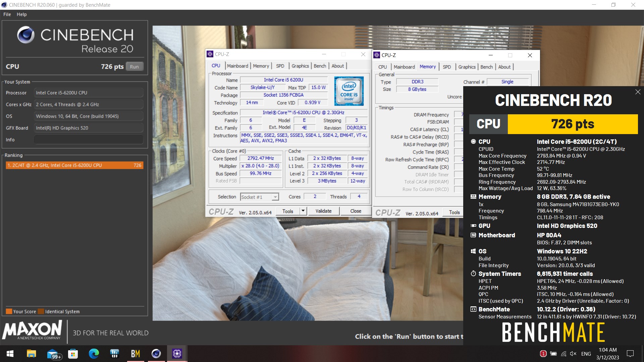The image size is (644, 362).
Task: Click 726 pts score in BenchMate
Action: 573,124
